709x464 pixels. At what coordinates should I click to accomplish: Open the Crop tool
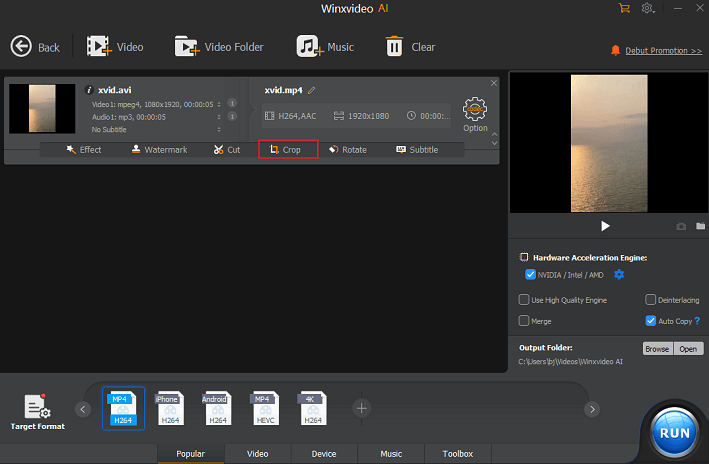click(x=288, y=149)
